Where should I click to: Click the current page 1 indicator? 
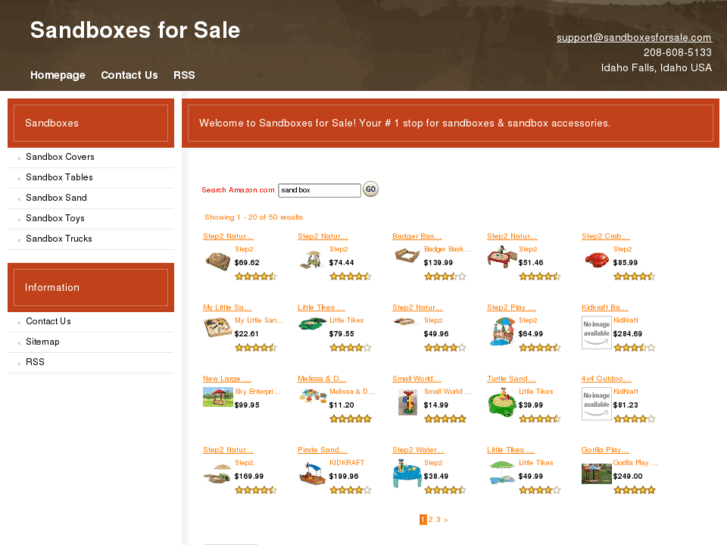tap(423, 519)
